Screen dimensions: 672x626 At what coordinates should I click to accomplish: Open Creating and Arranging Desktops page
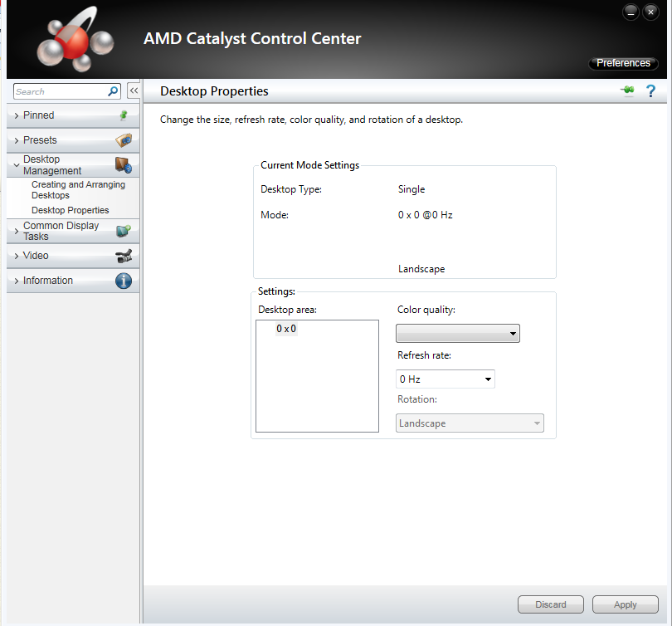click(x=79, y=190)
